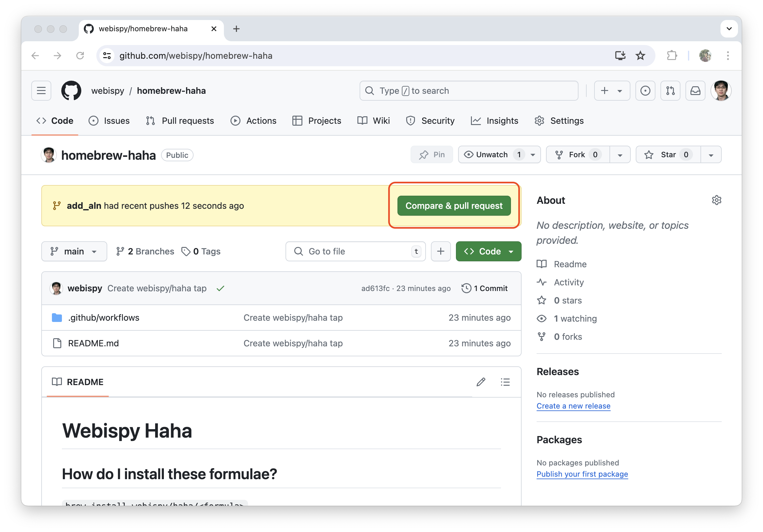Open the Actions tab
The height and width of the screenshot is (532, 763).
click(x=254, y=121)
